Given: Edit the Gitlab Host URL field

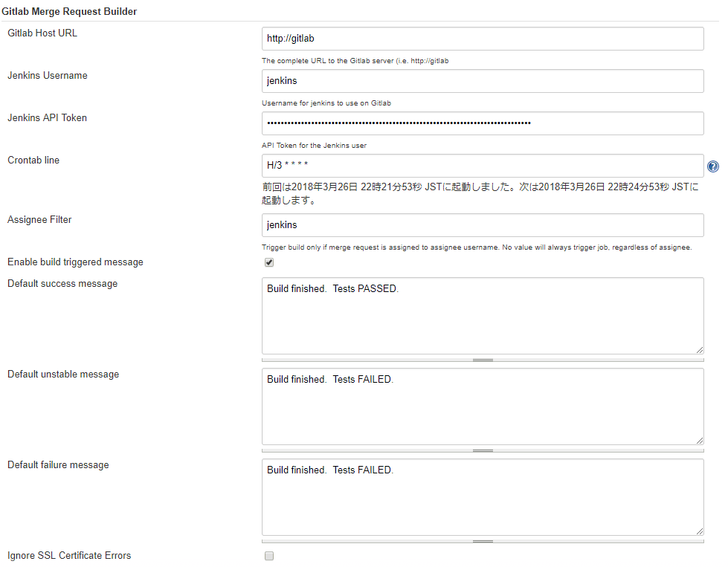Looking at the screenshot, I should pos(483,39).
